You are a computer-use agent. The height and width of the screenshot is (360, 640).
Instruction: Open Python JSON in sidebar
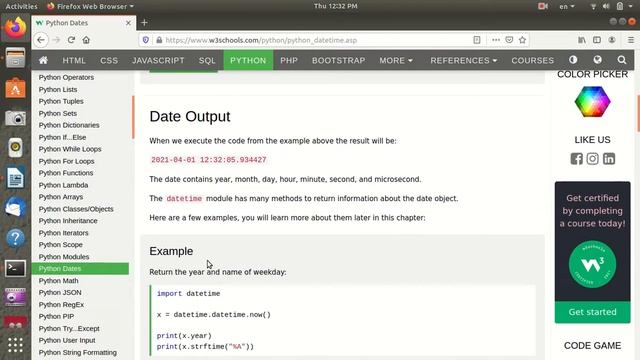pos(60,292)
